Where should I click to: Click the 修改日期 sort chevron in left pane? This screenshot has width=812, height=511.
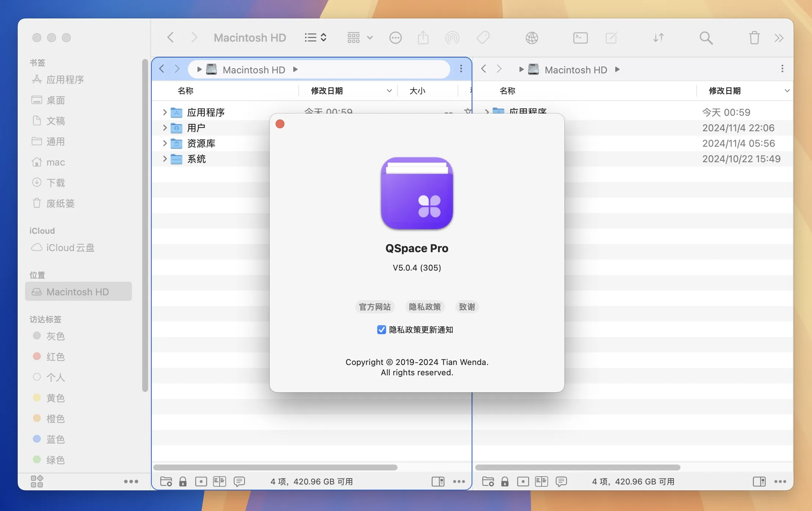tap(389, 91)
